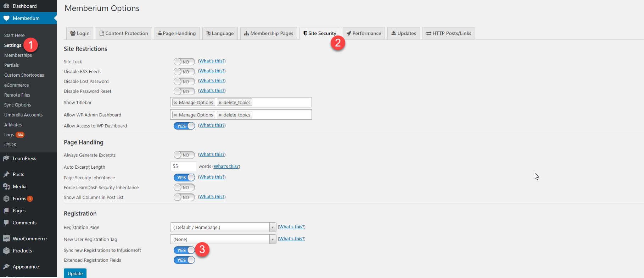Turn off Page Security Inheritance toggle

pos(184,178)
